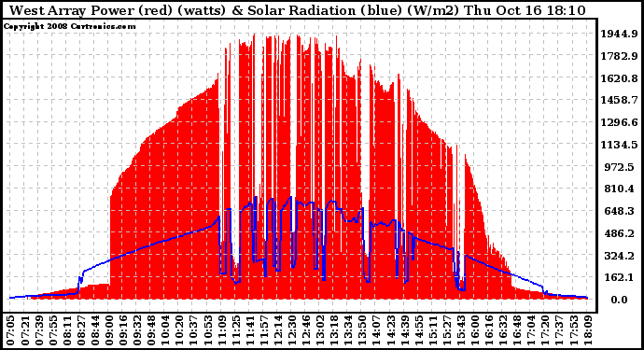
Task: Click the 15:43 time label
Action: tap(459, 330)
